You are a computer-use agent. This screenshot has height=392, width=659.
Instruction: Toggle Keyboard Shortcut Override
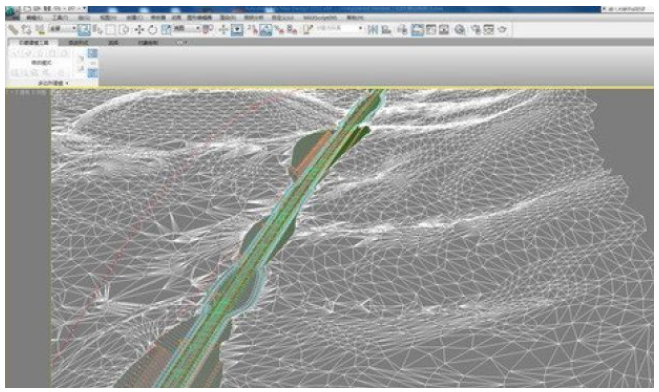pos(237,29)
